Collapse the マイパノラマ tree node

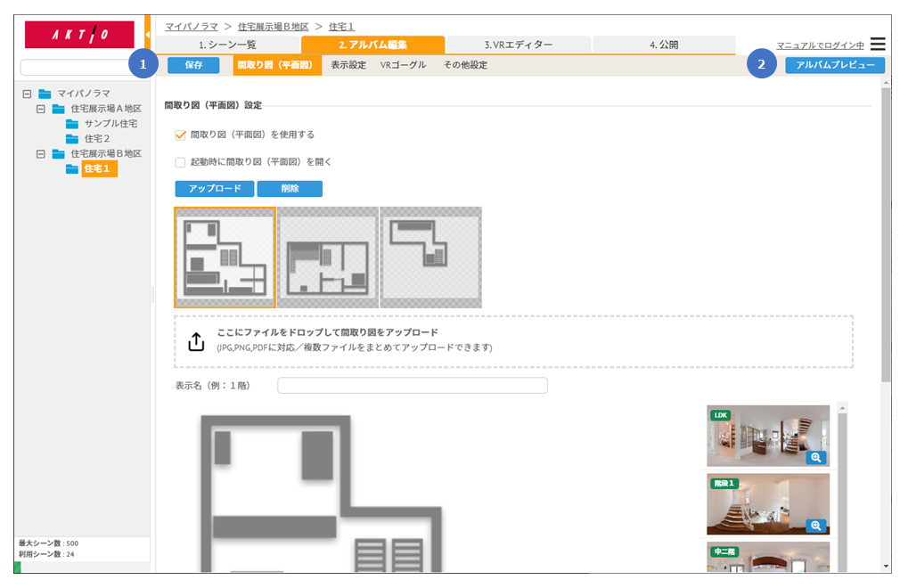coord(27,94)
